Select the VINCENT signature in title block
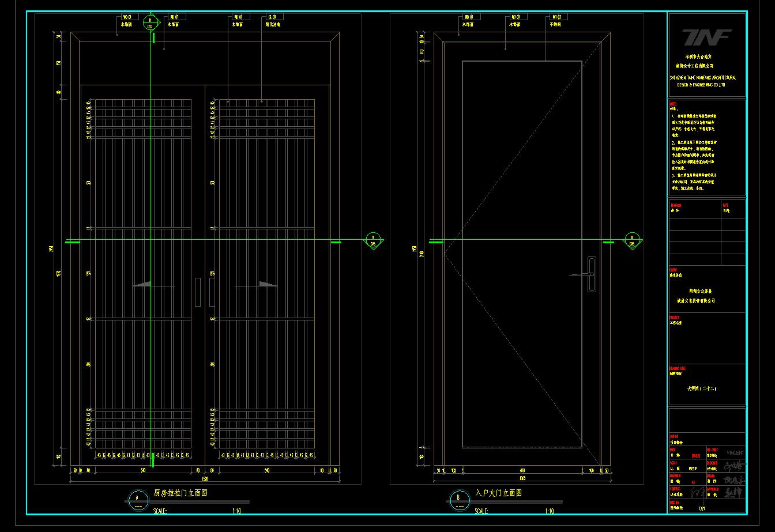Screen dimensions: 775x532 (735, 453)
